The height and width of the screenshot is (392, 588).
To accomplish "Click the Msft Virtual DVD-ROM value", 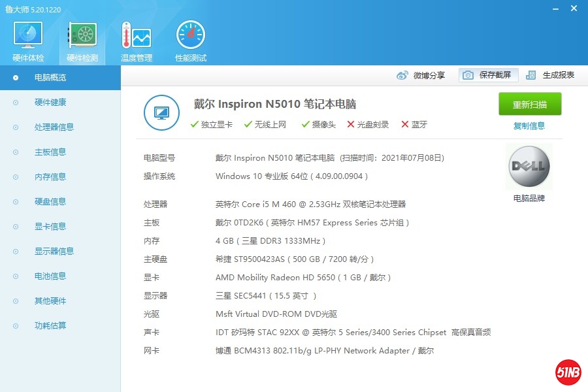I will (276, 314).
